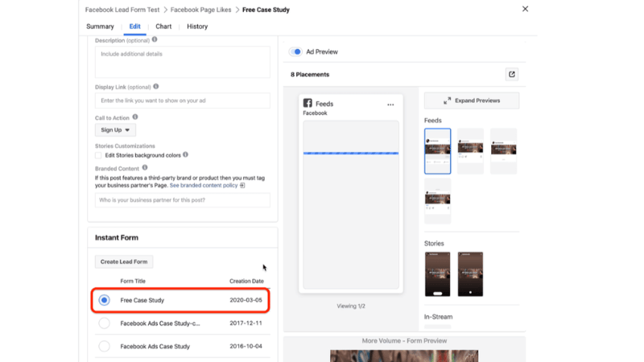Select the first Stories placement thumbnail
644x362 pixels.
[437, 274]
